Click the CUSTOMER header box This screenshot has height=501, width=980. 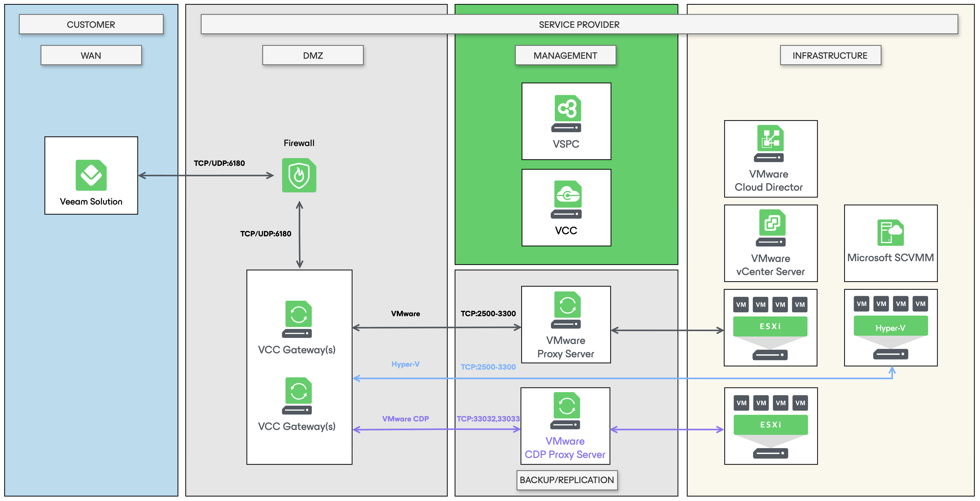[91, 24]
